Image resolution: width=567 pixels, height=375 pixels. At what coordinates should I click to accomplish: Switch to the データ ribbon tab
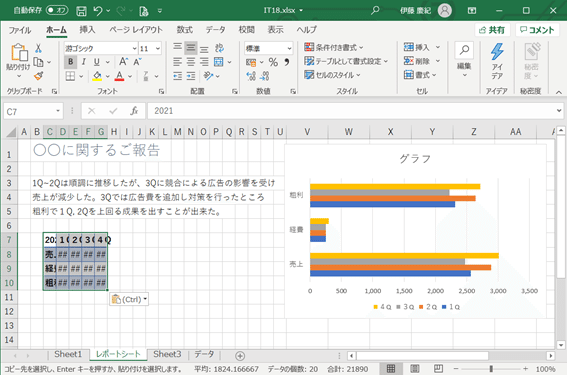[x=216, y=30]
